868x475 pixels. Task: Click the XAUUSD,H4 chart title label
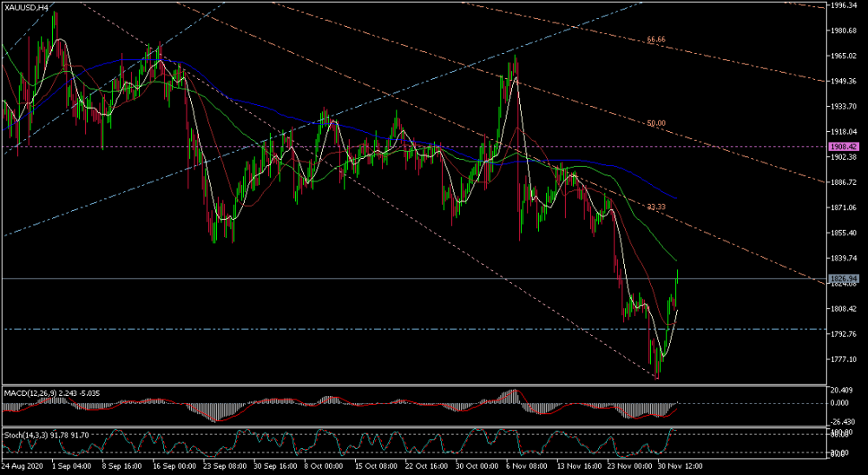click(x=28, y=7)
